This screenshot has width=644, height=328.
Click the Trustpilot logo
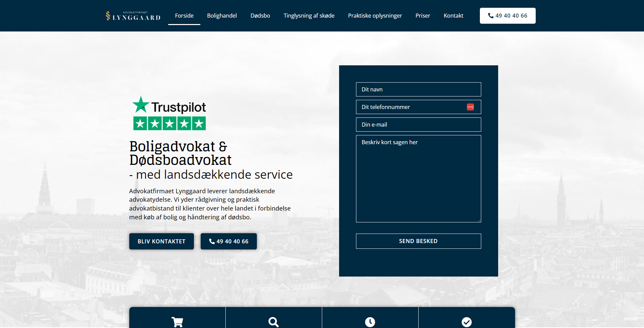coord(169,106)
